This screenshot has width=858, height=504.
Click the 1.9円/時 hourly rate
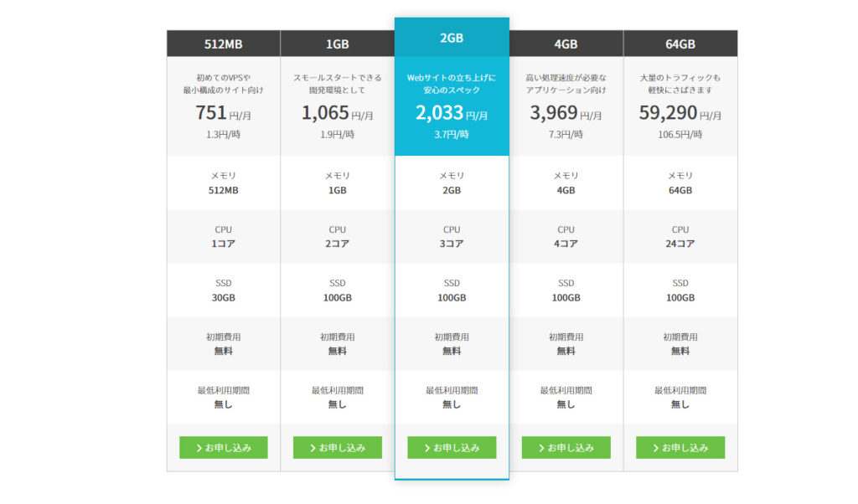click(338, 135)
